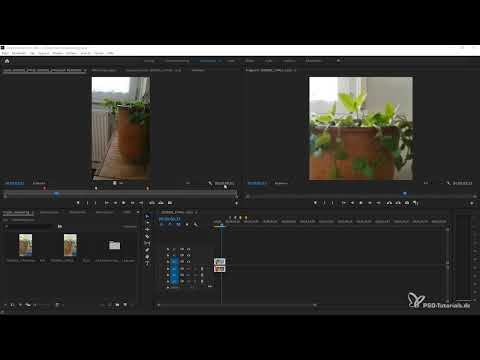The width and height of the screenshot is (480, 360).
Task: Step forward one frame in Source monitor
Action: (x=132, y=203)
